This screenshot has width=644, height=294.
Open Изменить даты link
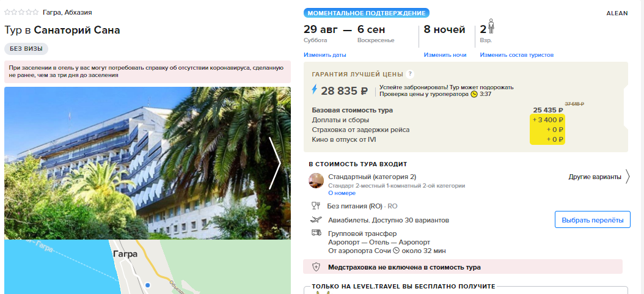tap(325, 54)
